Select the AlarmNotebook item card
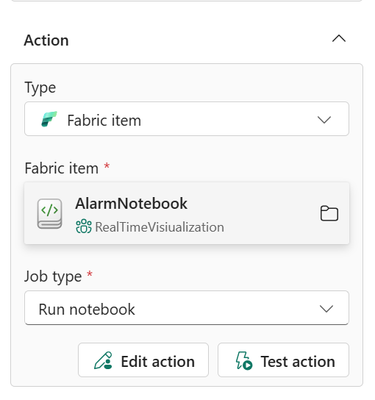Viewport: 375px width, 400px height. point(187,213)
